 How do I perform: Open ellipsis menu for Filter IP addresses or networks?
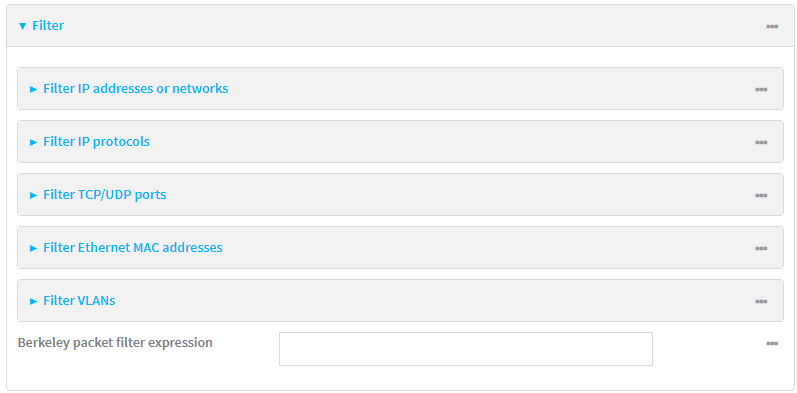click(760, 89)
